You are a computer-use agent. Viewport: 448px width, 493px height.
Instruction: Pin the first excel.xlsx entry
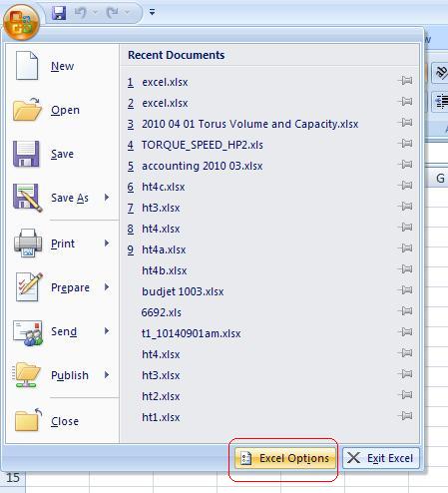[405, 80]
